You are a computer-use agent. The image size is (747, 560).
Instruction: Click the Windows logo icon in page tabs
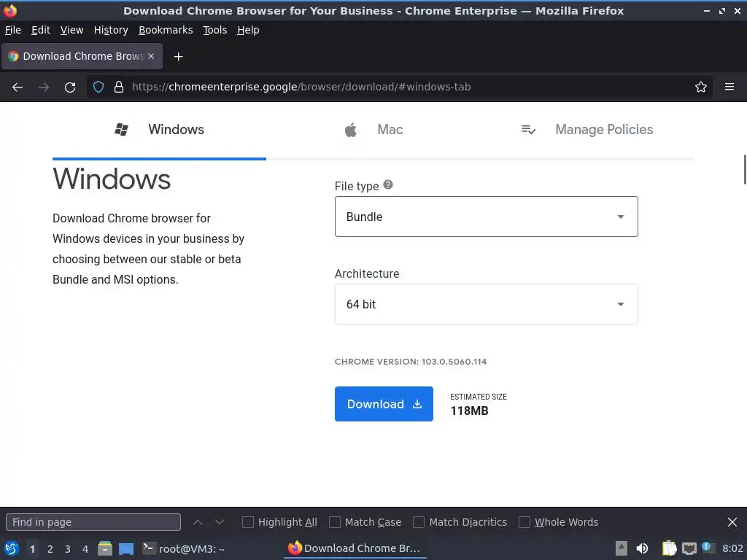[x=122, y=130]
